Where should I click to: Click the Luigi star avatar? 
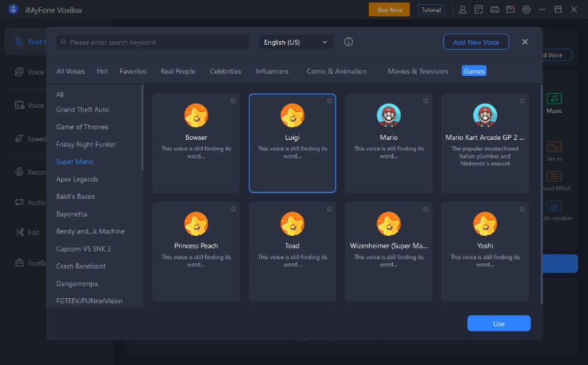click(292, 115)
